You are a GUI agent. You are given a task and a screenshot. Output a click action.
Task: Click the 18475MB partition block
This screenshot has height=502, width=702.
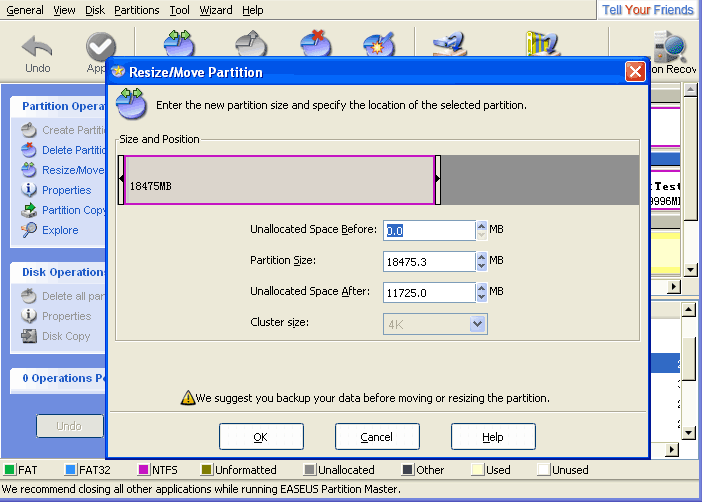[279, 180]
